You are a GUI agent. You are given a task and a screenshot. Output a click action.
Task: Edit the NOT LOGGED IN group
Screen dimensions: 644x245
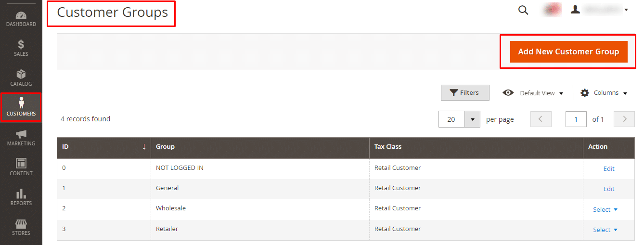tap(609, 168)
